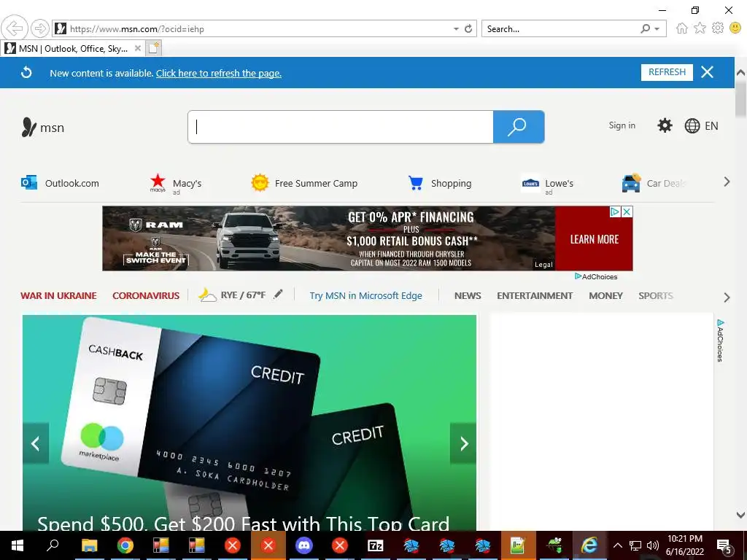Open the Windows Start menu
This screenshot has width=747, height=560.
pyautogui.click(x=18, y=545)
